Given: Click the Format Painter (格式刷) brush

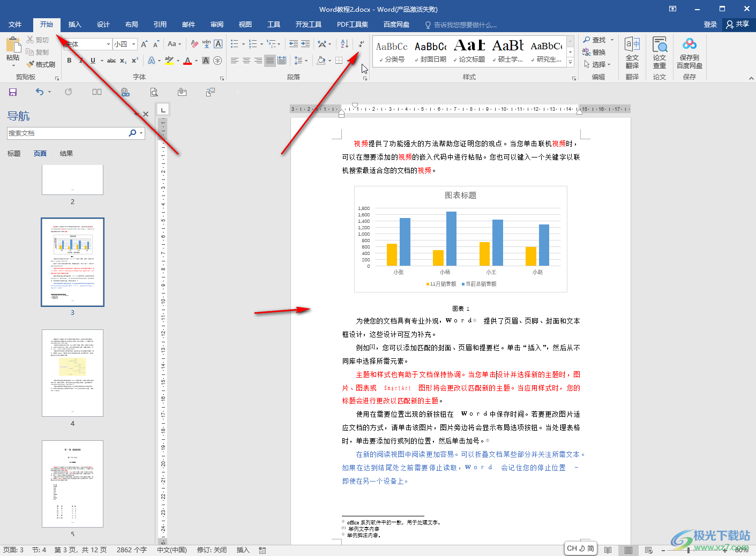Looking at the screenshot, I should [x=41, y=64].
